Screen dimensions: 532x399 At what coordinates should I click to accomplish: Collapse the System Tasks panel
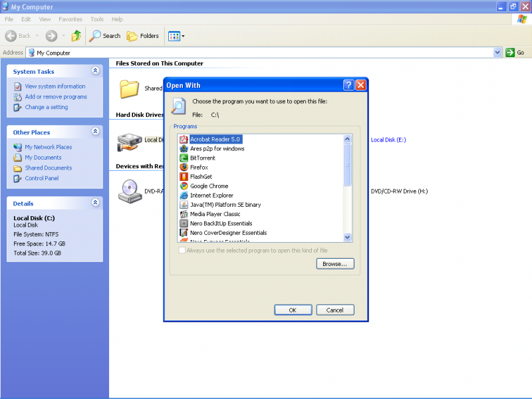pos(95,70)
